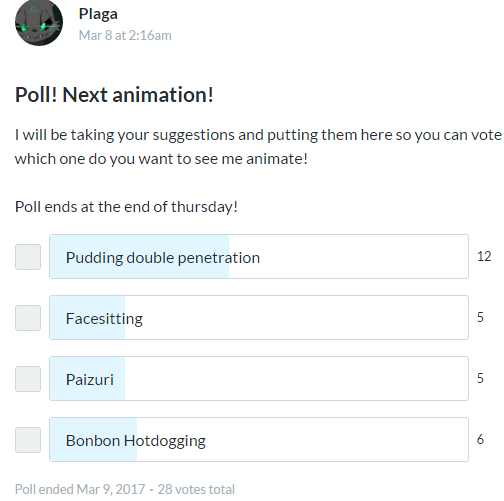Click the vote count beside Paizuri
Screen dimensions: 504x501
480,378
